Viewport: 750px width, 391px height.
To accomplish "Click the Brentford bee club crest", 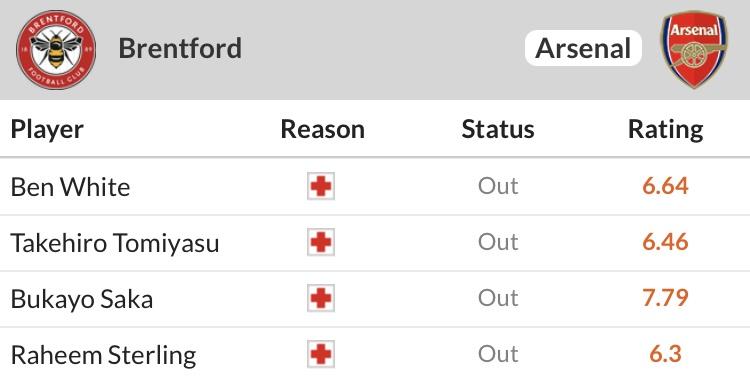I will pyautogui.click(x=56, y=49).
